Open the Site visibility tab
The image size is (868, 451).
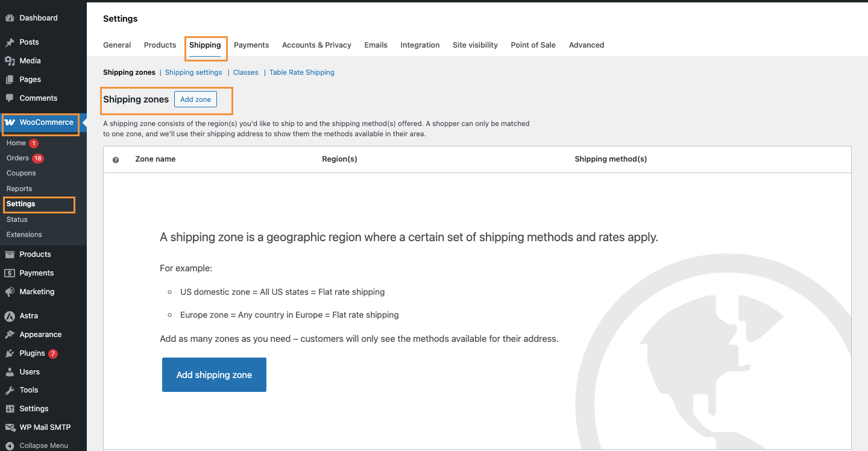click(475, 45)
